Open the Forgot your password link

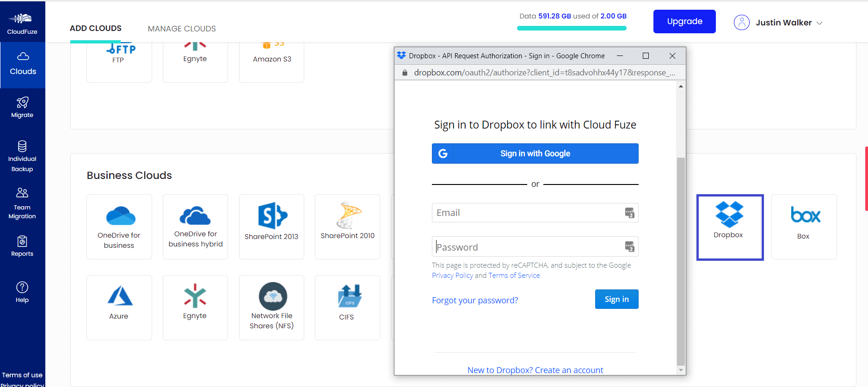click(x=475, y=301)
